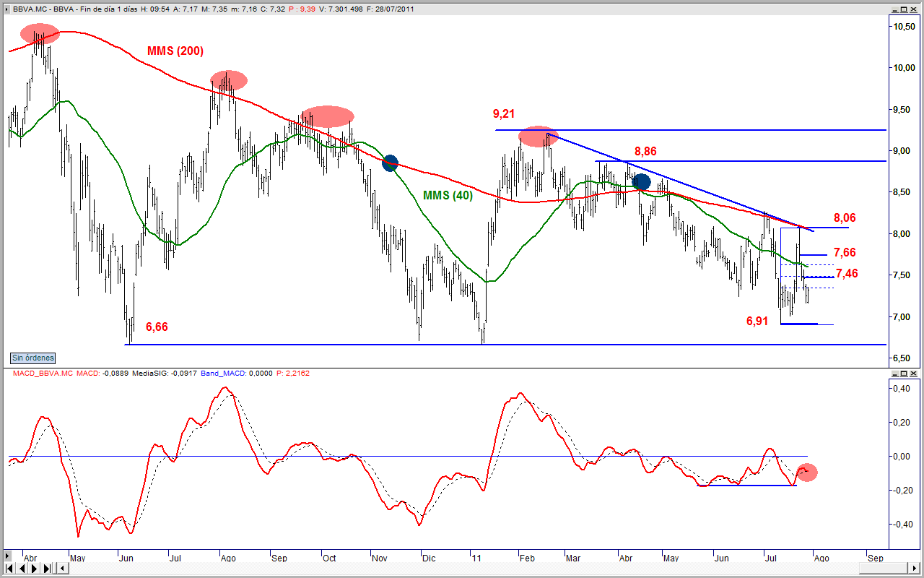
Task: Click the '7,46' price level label
Action: click(847, 273)
